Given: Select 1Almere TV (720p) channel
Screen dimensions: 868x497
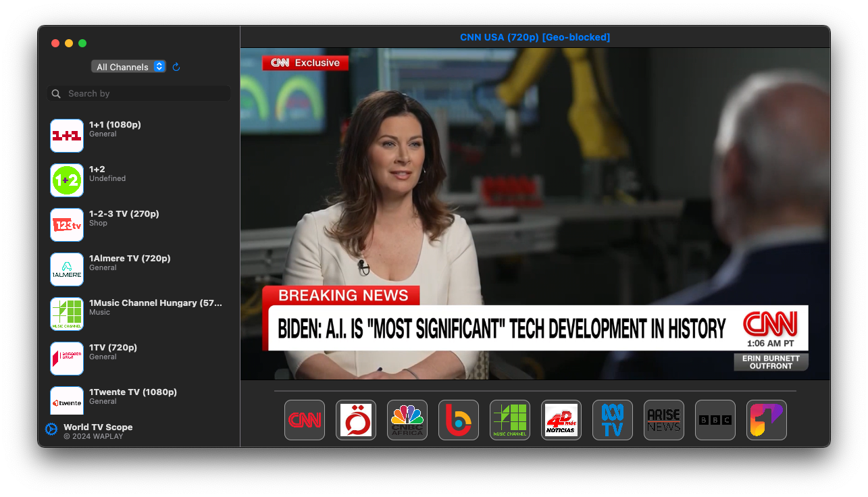Looking at the screenshot, I should coord(138,269).
